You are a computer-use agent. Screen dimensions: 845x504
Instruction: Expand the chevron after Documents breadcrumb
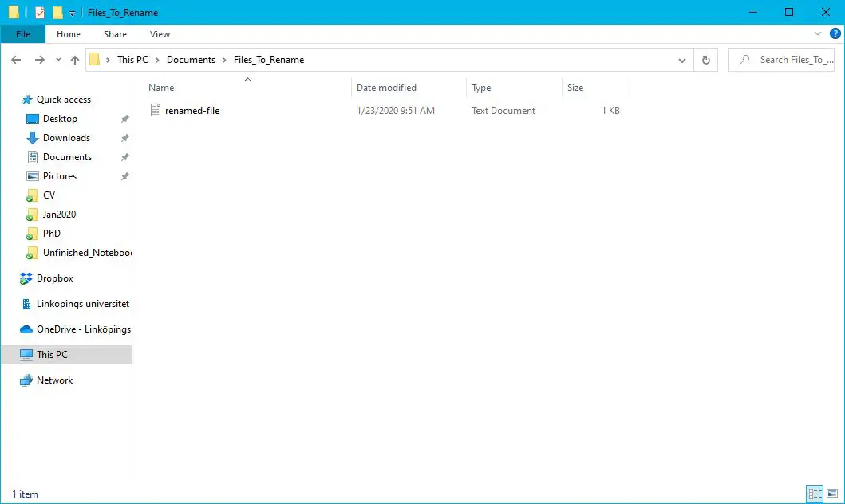click(x=225, y=60)
